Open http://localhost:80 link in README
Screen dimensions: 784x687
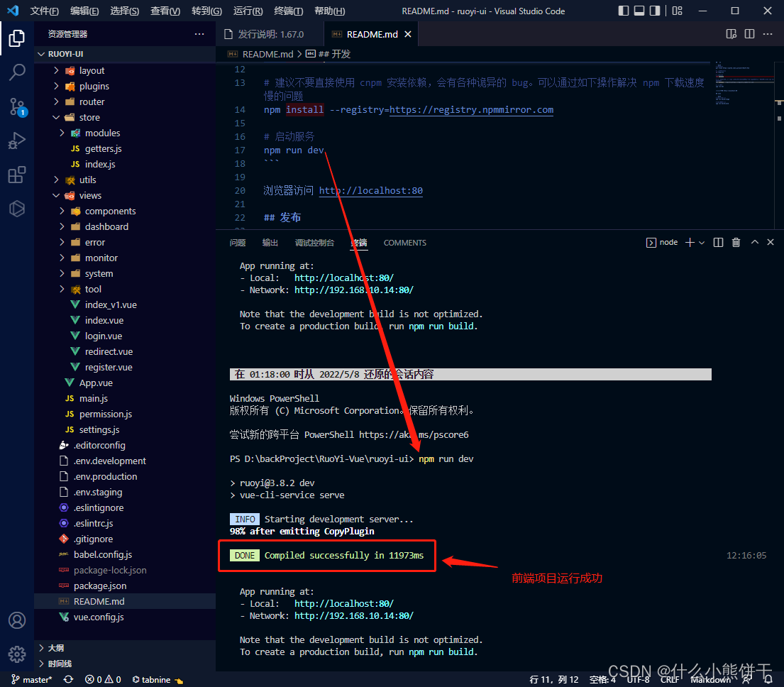pyautogui.click(x=371, y=190)
